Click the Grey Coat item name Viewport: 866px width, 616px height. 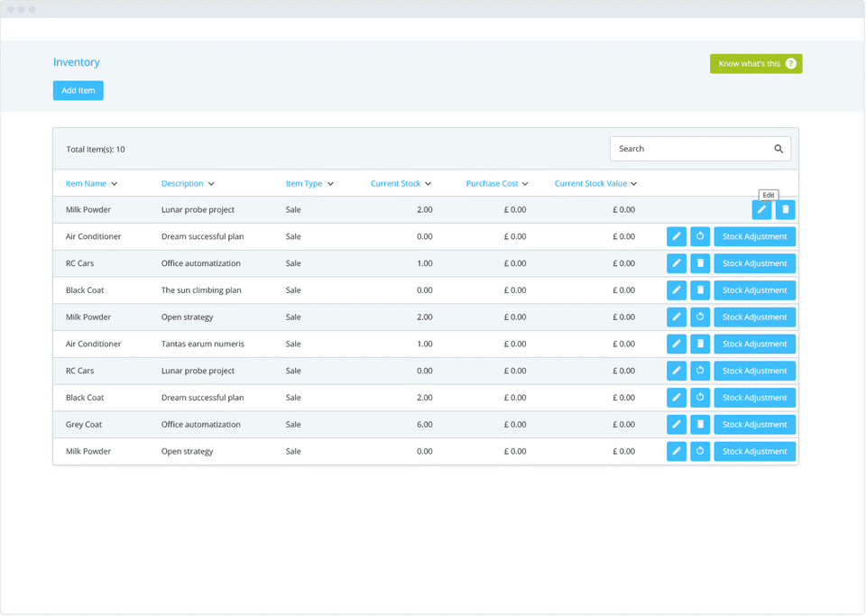pos(84,425)
